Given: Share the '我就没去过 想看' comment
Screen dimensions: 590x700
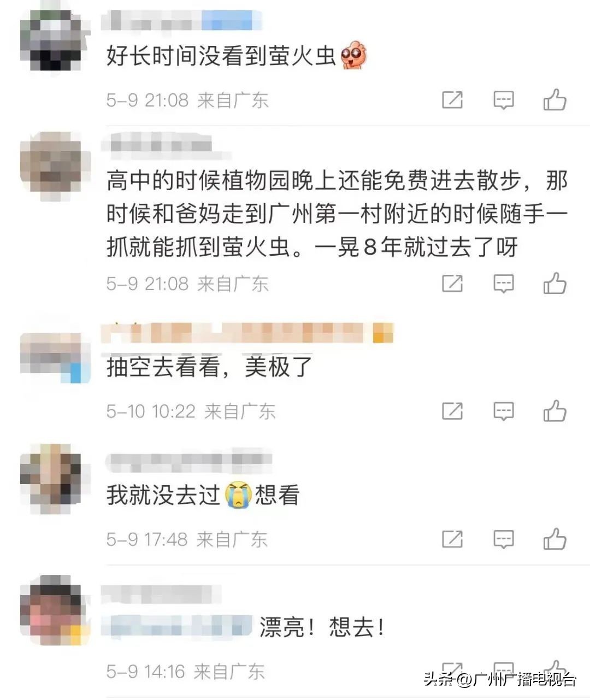Looking at the screenshot, I should (x=452, y=539).
